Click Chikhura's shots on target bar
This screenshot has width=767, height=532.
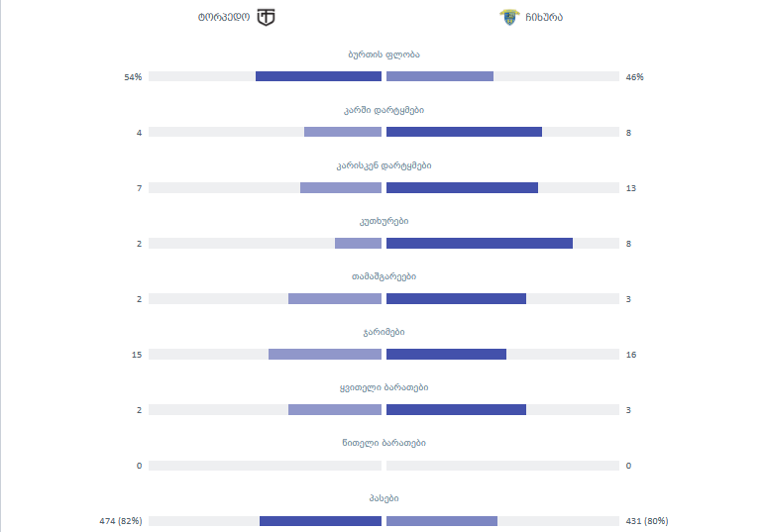tap(464, 132)
